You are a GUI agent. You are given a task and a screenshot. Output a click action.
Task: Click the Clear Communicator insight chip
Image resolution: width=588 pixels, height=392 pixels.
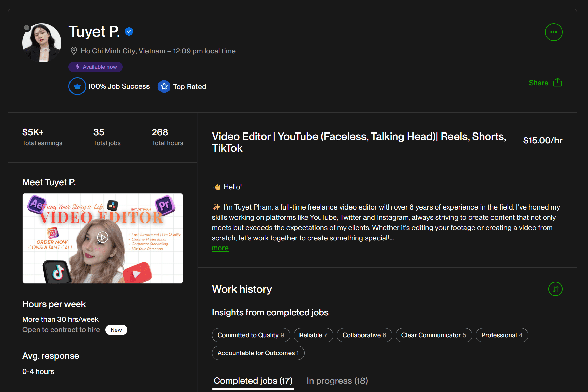(x=434, y=335)
